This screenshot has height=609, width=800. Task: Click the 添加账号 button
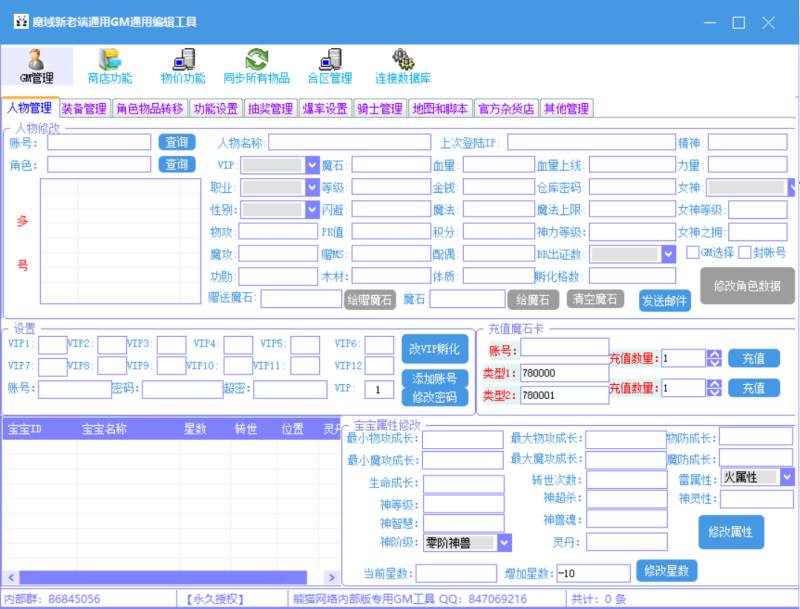click(x=435, y=378)
